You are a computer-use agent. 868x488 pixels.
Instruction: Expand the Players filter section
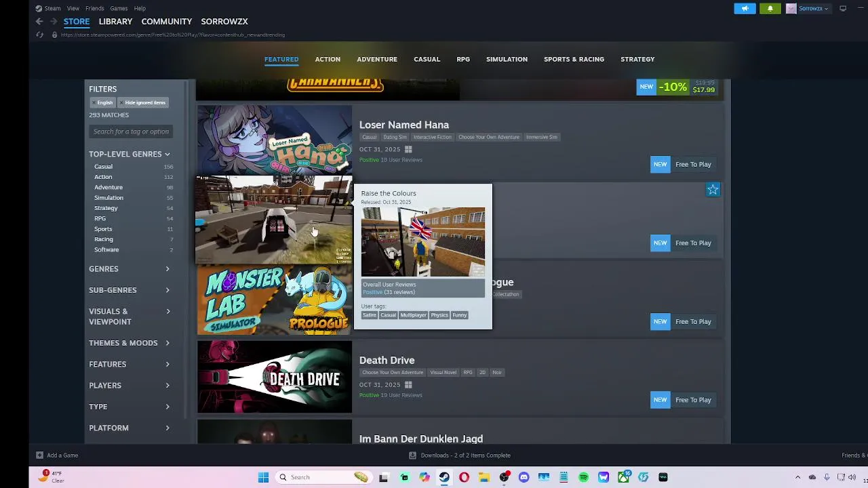(x=130, y=386)
